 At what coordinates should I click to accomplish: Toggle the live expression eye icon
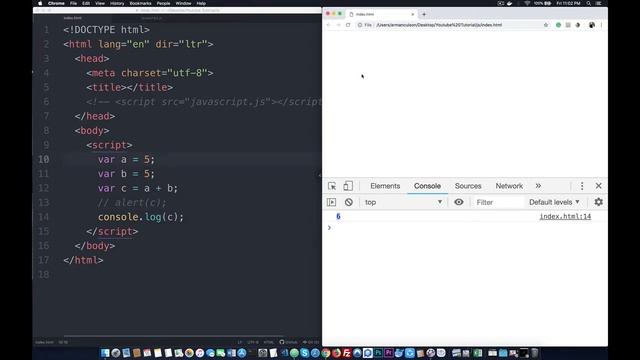coord(459,202)
